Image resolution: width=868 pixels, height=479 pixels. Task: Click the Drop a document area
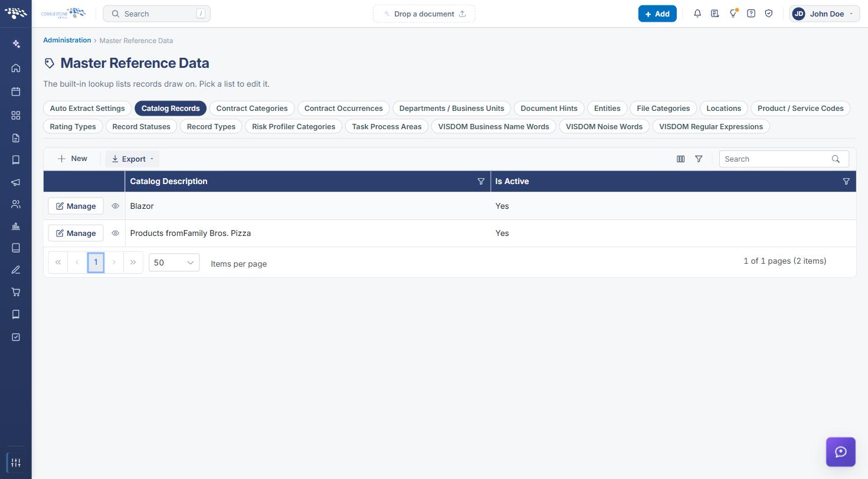pos(424,14)
